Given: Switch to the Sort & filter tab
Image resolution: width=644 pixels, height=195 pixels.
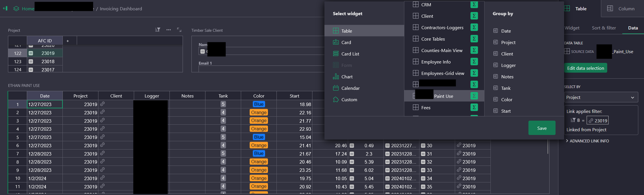Looking at the screenshot, I should [604, 28].
